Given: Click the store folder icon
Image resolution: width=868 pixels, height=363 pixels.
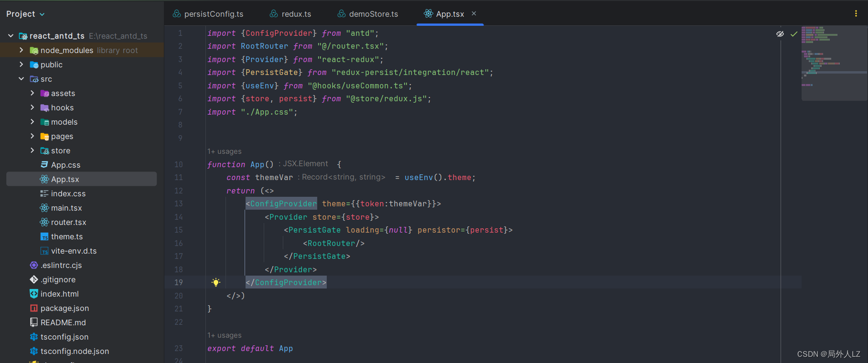Looking at the screenshot, I should (44, 150).
